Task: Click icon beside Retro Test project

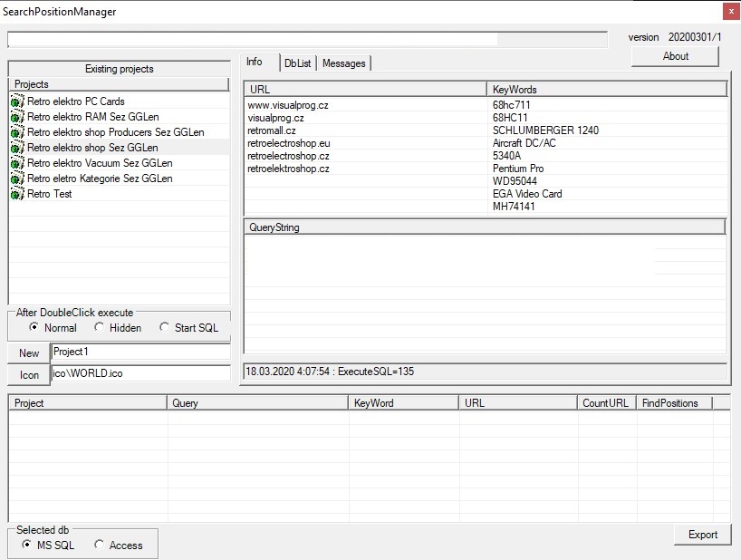Action: click(17, 194)
